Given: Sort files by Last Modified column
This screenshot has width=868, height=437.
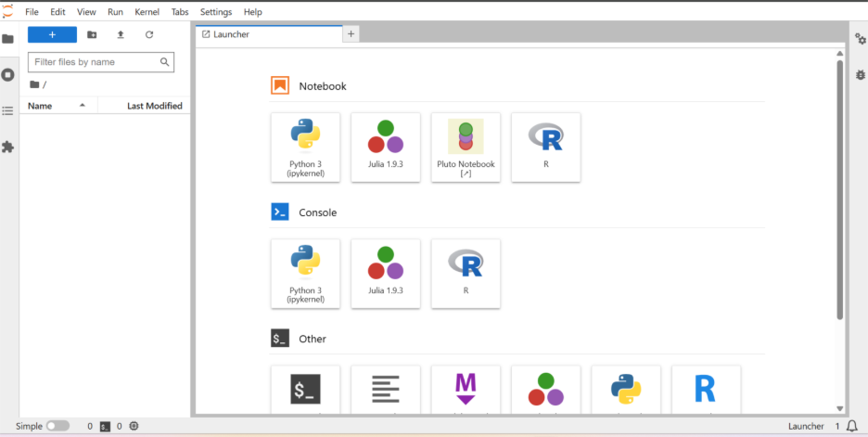Looking at the screenshot, I should (154, 106).
